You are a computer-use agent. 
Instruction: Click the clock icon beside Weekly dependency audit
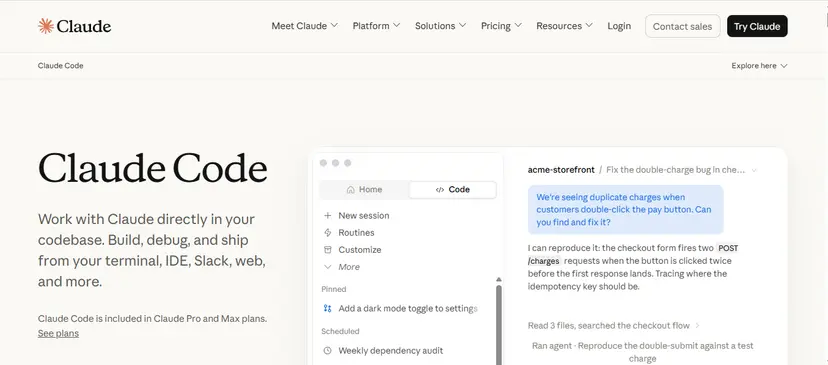point(327,351)
